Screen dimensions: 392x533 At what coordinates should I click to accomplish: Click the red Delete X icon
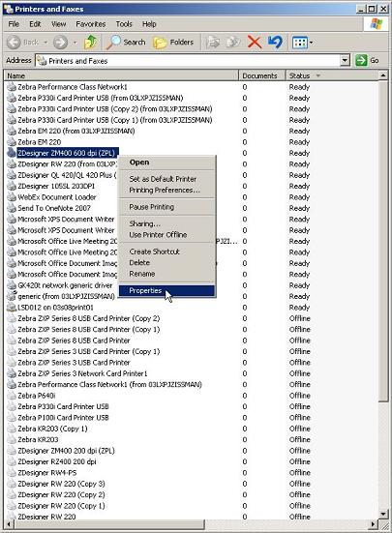pyautogui.click(x=255, y=43)
